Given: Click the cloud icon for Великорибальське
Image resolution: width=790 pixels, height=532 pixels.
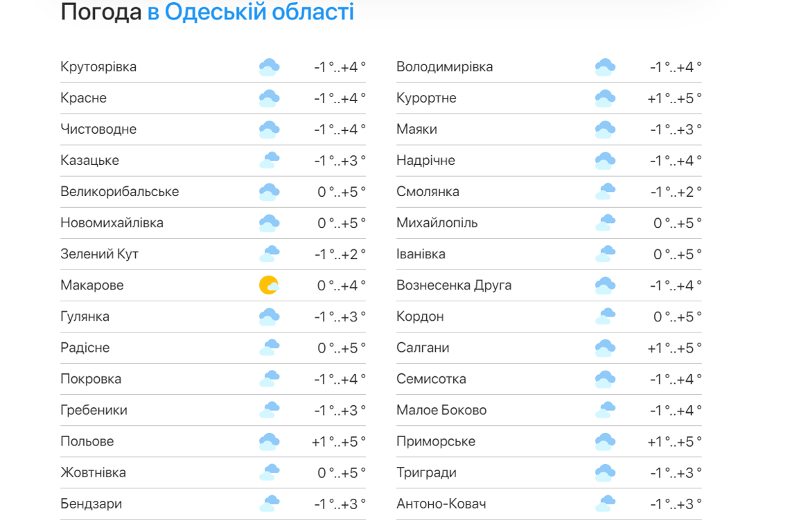Looking at the screenshot, I should coord(269,192).
